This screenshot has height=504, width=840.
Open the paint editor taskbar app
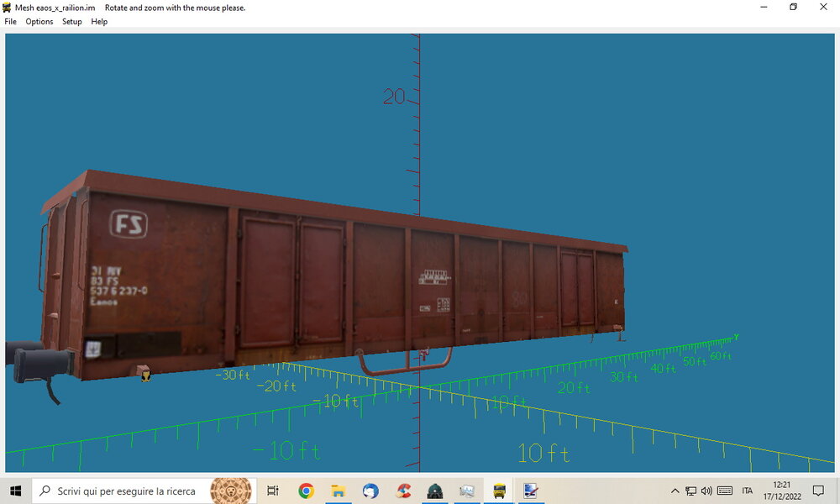[x=532, y=491]
